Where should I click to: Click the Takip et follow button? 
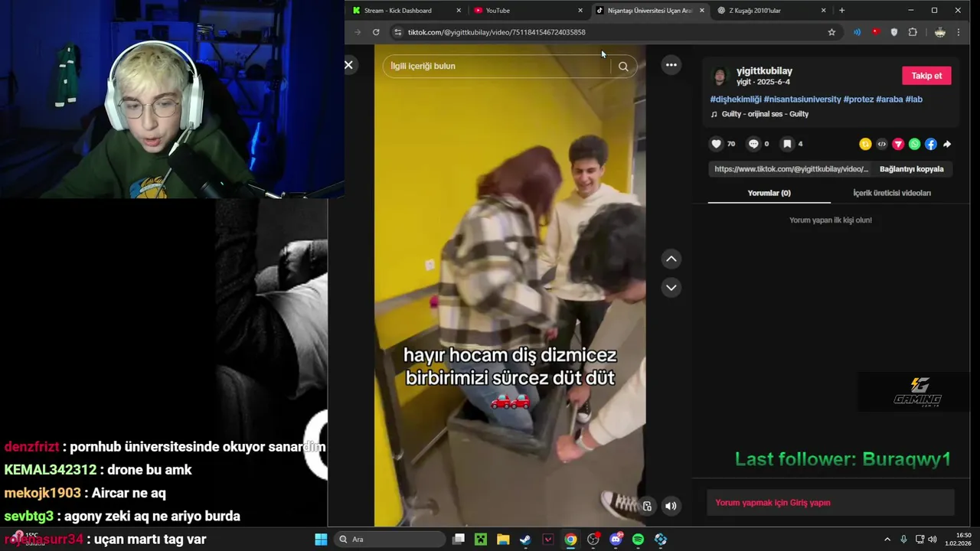[926, 76]
